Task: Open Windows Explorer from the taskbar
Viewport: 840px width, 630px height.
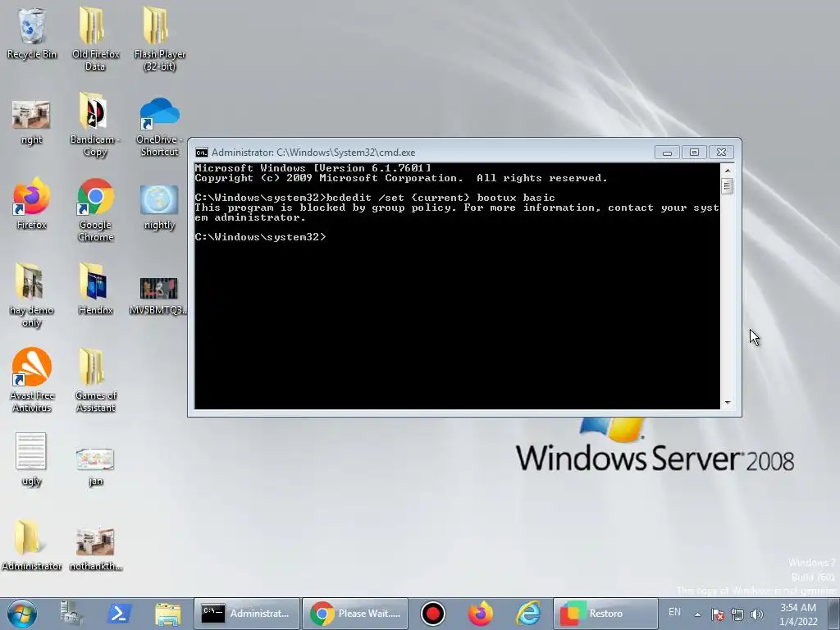Action: tap(167, 614)
